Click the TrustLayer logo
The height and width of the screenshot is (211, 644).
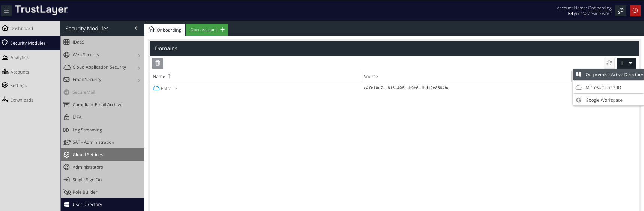tap(41, 10)
